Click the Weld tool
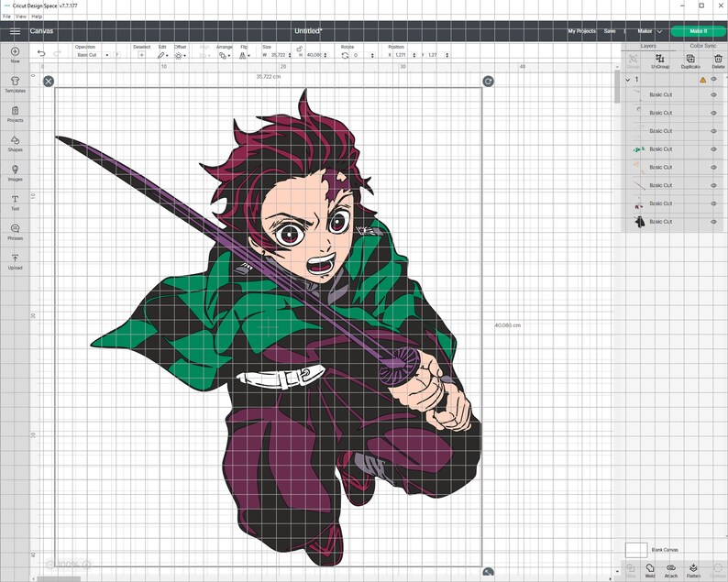The image size is (728, 582). pos(649,571)
